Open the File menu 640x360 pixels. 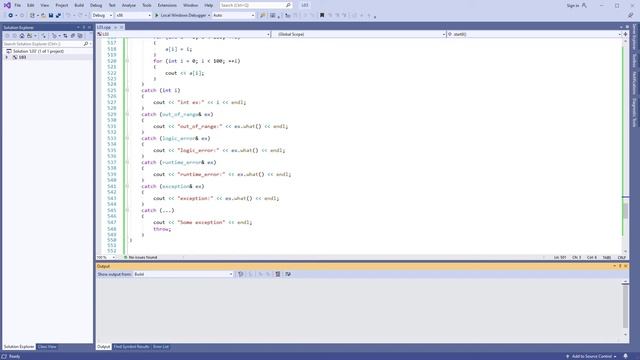click(x=18, y=5)
